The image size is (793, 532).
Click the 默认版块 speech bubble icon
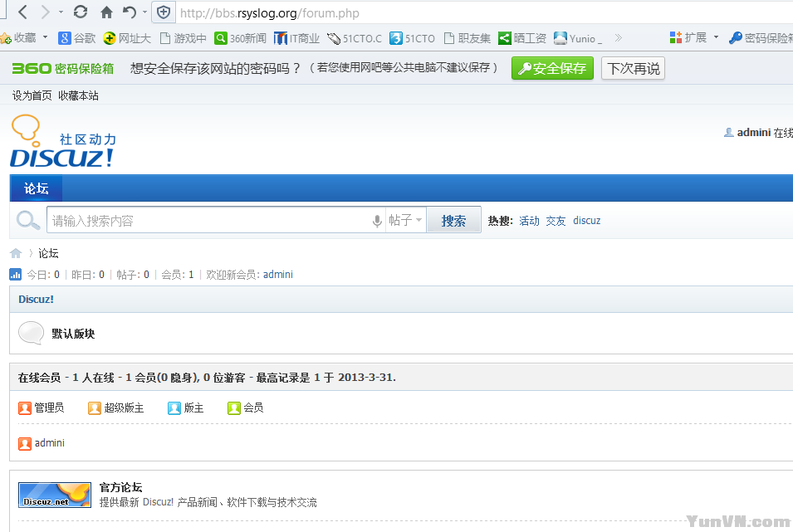[31, 333]
